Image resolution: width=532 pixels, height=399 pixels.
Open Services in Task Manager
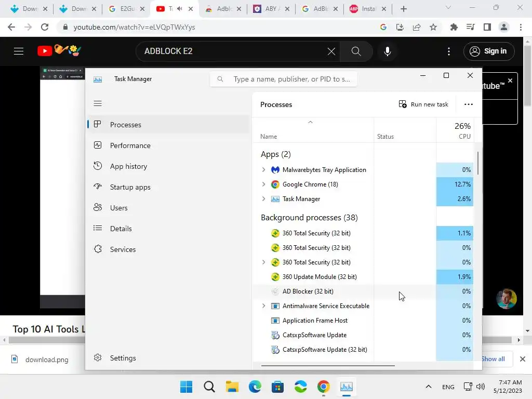(x=168, y=249)
